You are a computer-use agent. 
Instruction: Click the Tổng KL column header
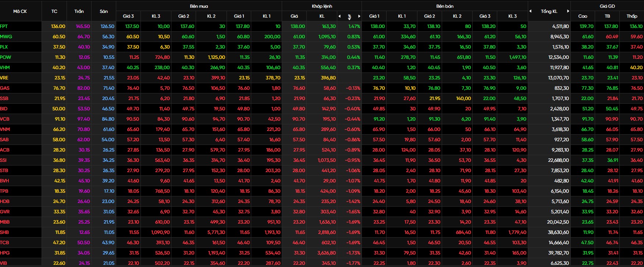pos(549,11)
